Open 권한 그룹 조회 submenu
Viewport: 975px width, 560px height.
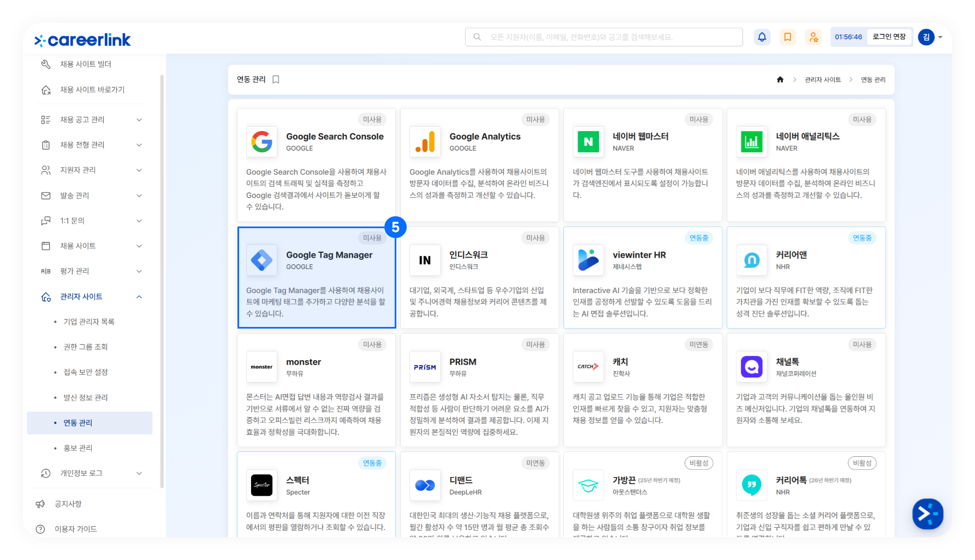[86, 347]
